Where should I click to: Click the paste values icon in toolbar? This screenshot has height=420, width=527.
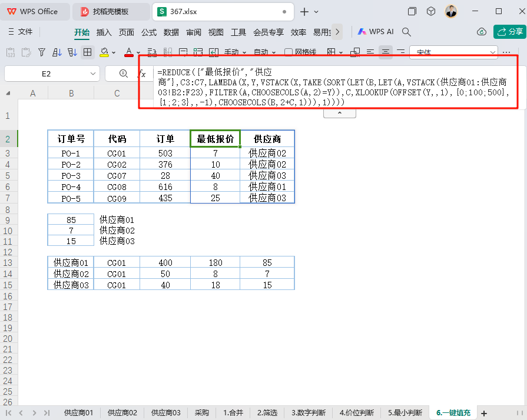pyautogui.click(x=11, y=52)
